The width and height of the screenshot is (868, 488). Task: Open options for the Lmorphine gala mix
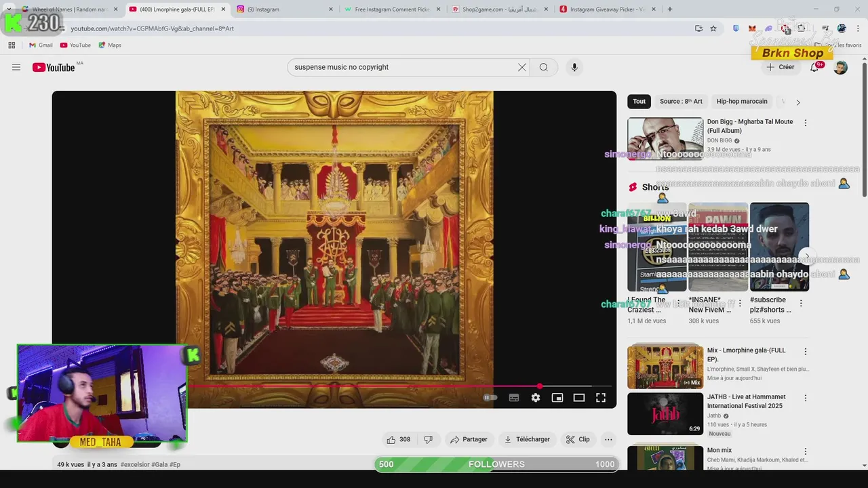[x=806, y=352]
